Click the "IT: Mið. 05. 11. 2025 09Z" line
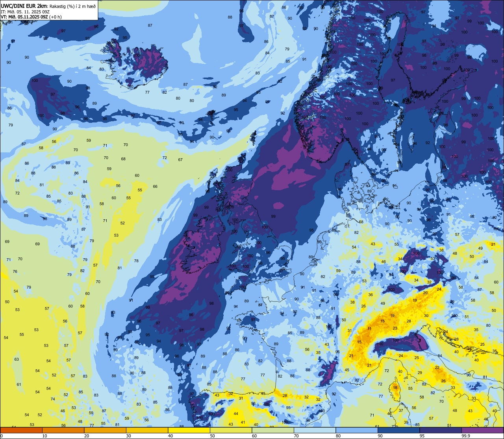Image resolution: width=504 pixels, height=439 pixels. coord(25,12)
